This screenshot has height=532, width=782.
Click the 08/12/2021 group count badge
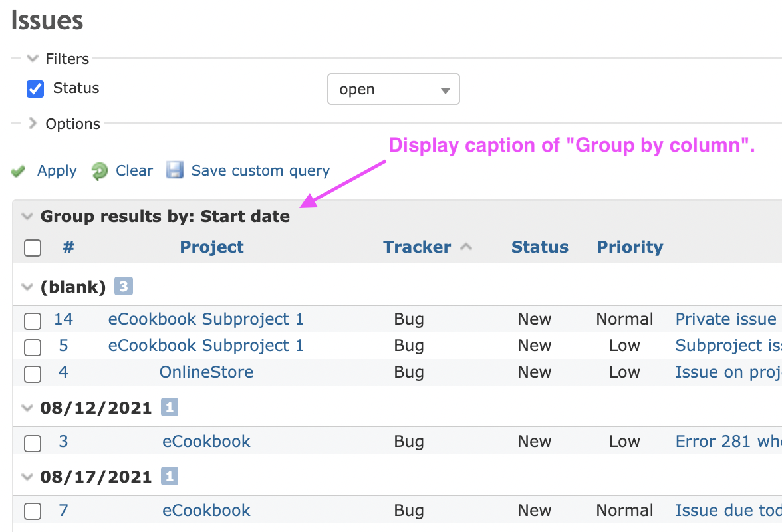(170, 408)
